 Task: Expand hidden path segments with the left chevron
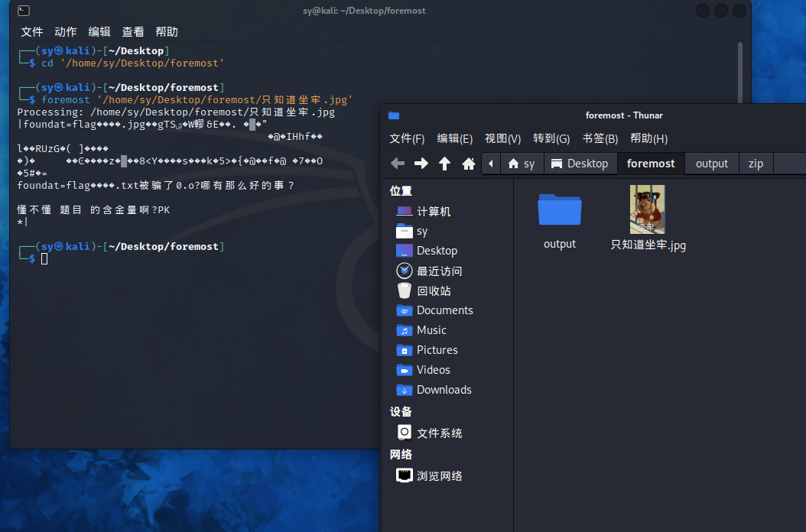click(490, 163)
